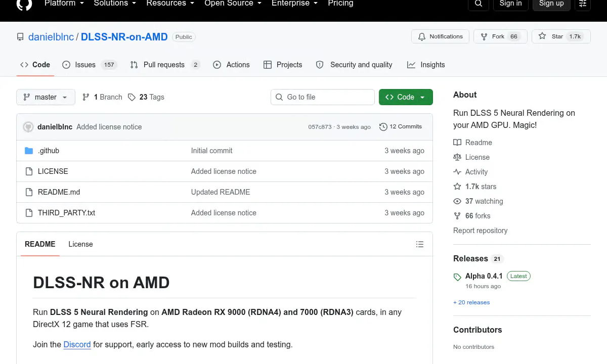
Task: Click the Insights graph icon
Action: 411,65
